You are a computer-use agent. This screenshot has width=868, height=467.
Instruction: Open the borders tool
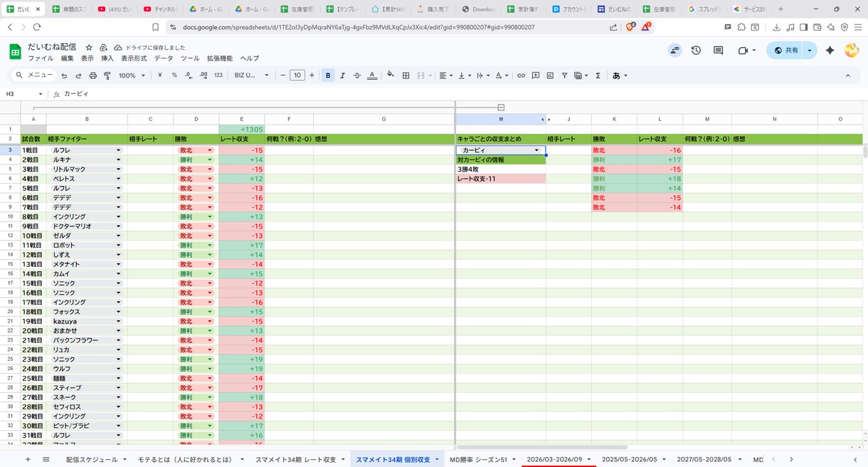(x=406, y=75)
